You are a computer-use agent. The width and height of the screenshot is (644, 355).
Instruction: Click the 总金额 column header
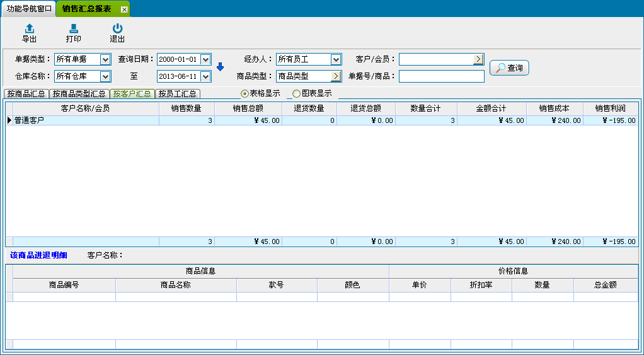[x=606, y=285]
